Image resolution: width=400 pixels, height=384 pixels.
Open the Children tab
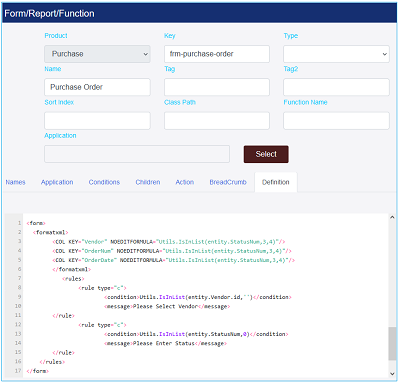click(x=148, y=182)
